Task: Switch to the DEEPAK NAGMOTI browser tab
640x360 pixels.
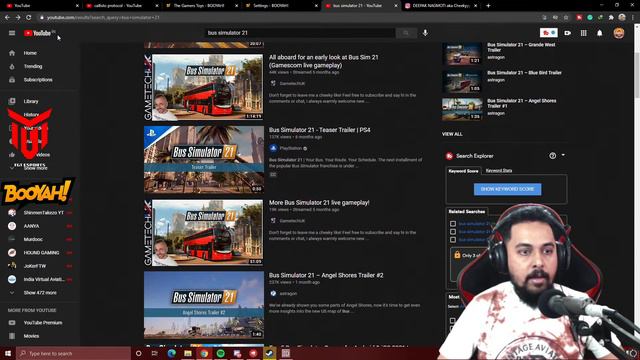Action: pos(440,6)
